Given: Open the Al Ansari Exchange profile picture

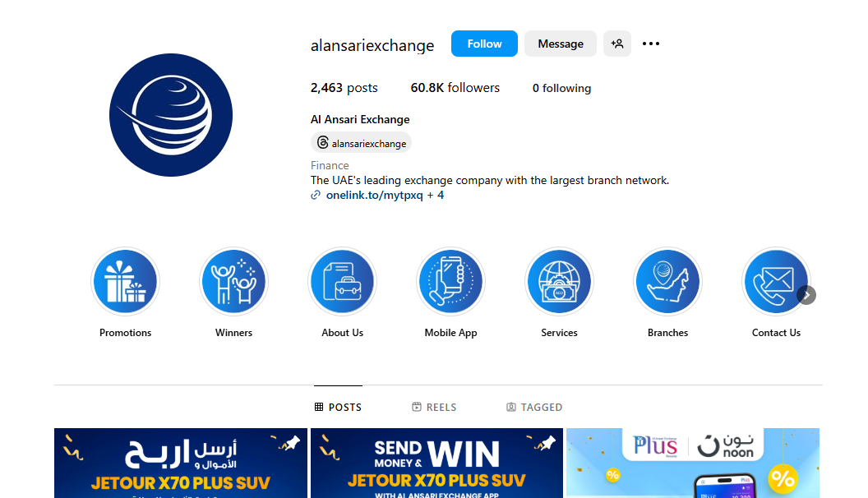Looking at the screenshot, I should tap(171, 115).
